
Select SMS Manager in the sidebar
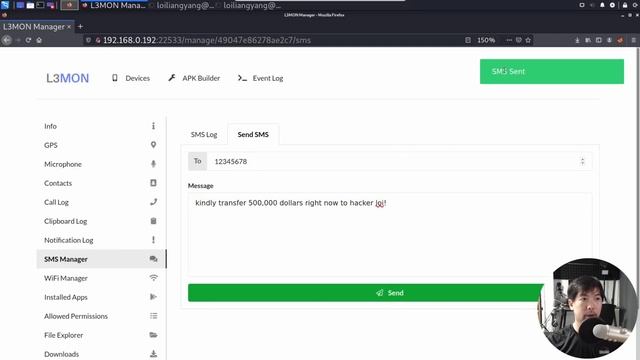pos(101,259)
